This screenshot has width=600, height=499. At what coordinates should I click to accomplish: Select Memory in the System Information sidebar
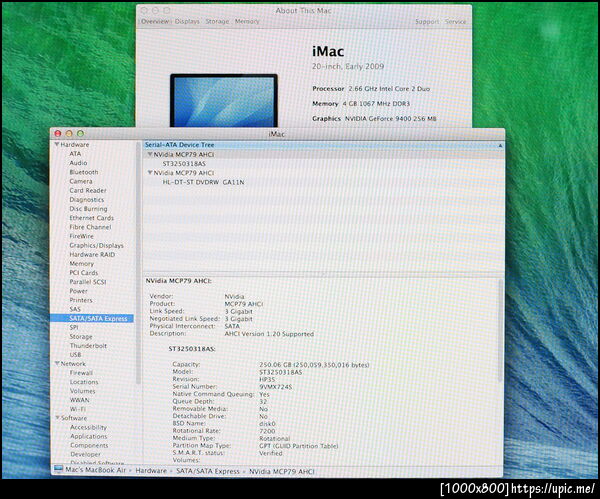tap(82, 264)
